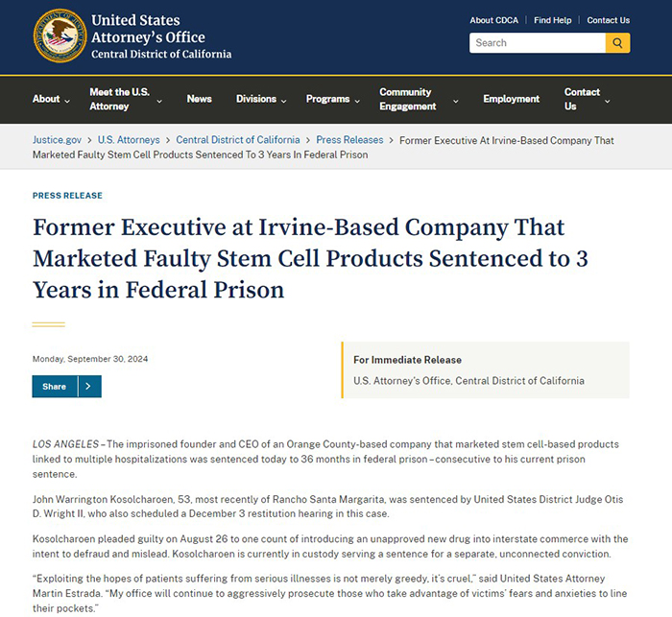
Task: Open the Find Help link
Action: pos(552,20)
